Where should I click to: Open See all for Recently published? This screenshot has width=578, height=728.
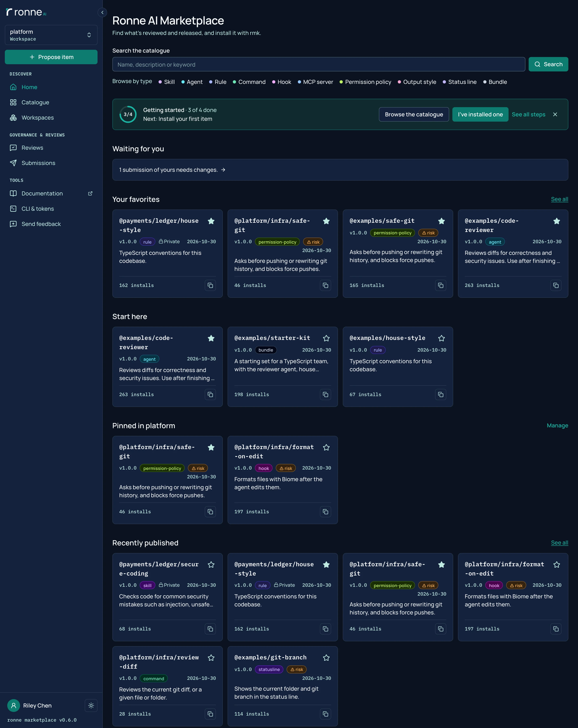(559, 543)
